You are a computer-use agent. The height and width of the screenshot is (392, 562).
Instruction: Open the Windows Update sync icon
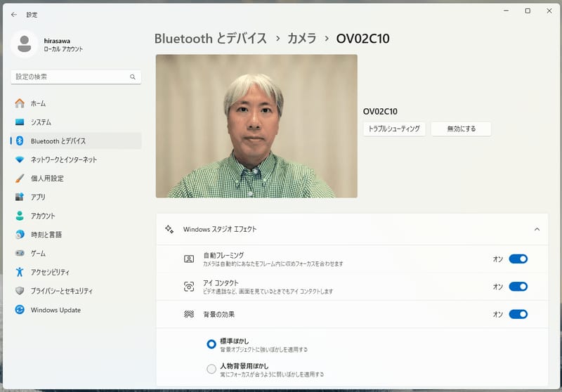coord(20,310)
